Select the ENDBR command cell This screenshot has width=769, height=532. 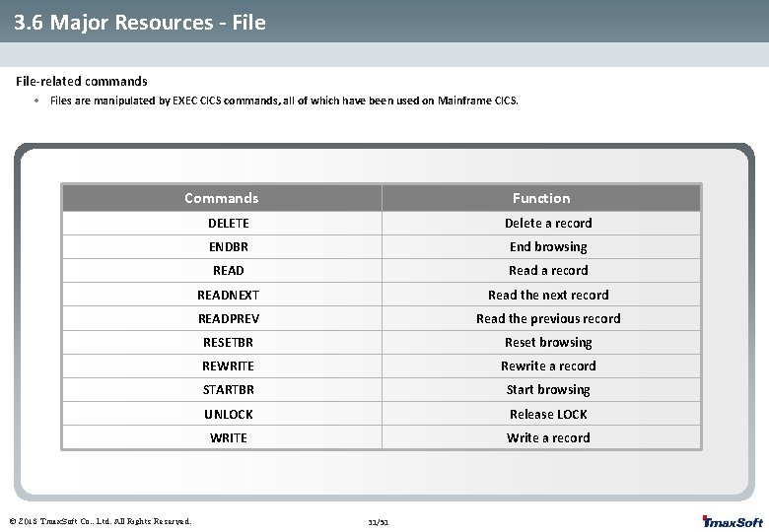click(222, 247)
